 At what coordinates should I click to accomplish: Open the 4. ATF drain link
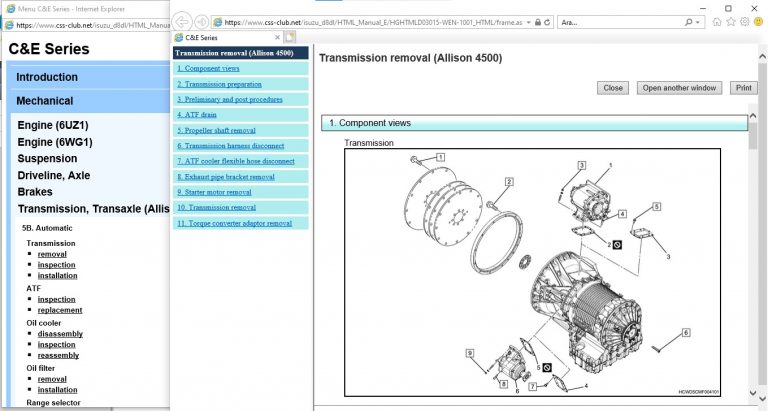coord(202,114)
